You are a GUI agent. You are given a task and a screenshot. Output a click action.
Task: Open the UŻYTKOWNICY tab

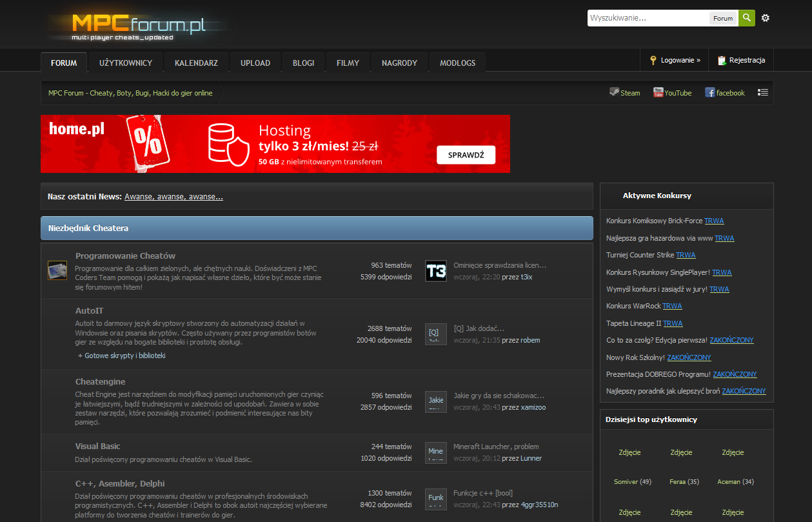click(126, 63)
